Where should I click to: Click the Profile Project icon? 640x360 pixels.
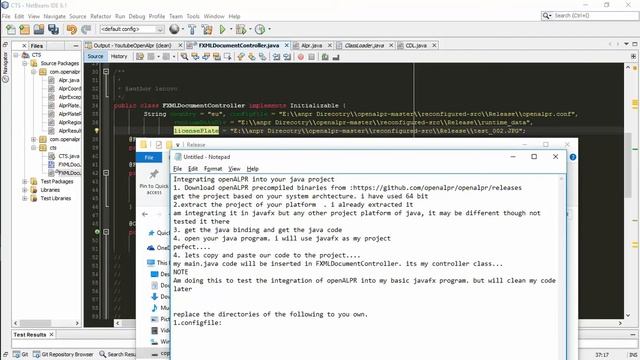tap(260, 29)
